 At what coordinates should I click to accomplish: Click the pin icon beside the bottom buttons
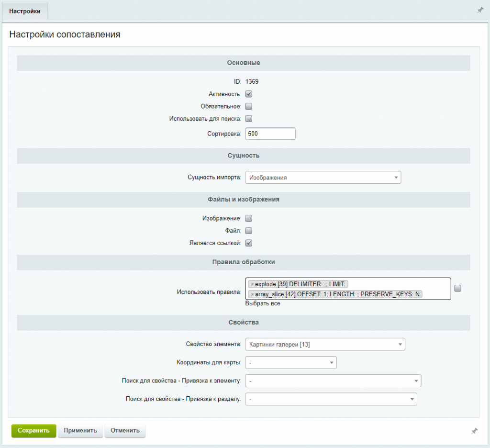pyautogui.click(x=474, y=431)
